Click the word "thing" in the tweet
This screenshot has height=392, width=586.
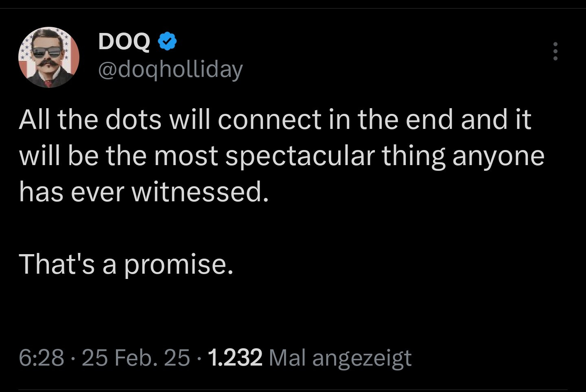[x=413, y=157]
